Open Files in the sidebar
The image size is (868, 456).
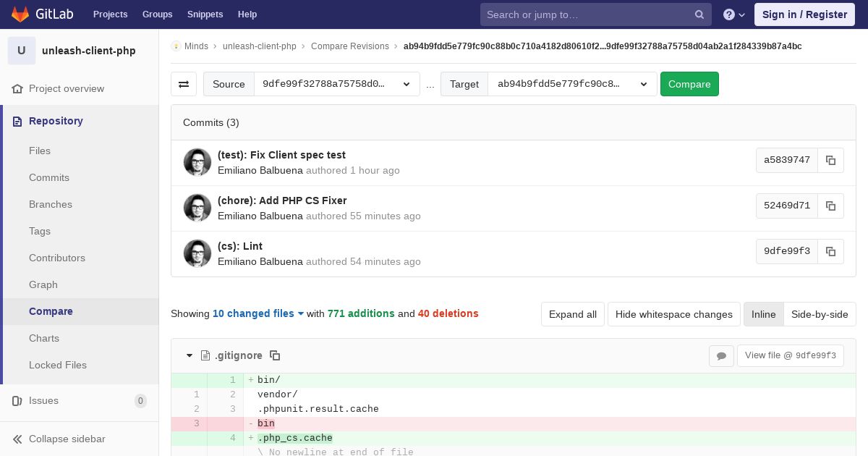[x=40, y=151]
